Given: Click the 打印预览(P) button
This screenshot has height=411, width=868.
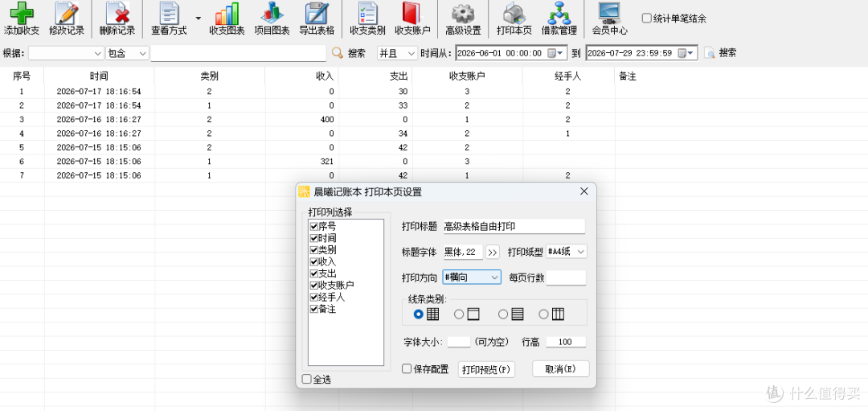Looking at the screenshot, I should tap(486, 369).
